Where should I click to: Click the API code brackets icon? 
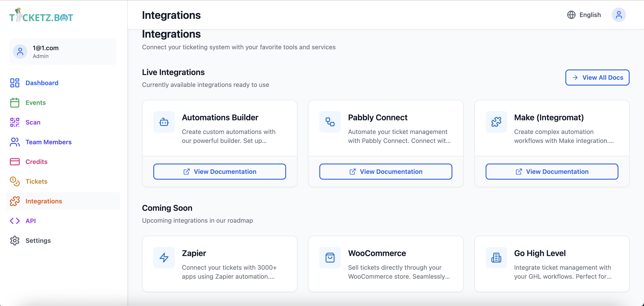[x=15, y=221]
